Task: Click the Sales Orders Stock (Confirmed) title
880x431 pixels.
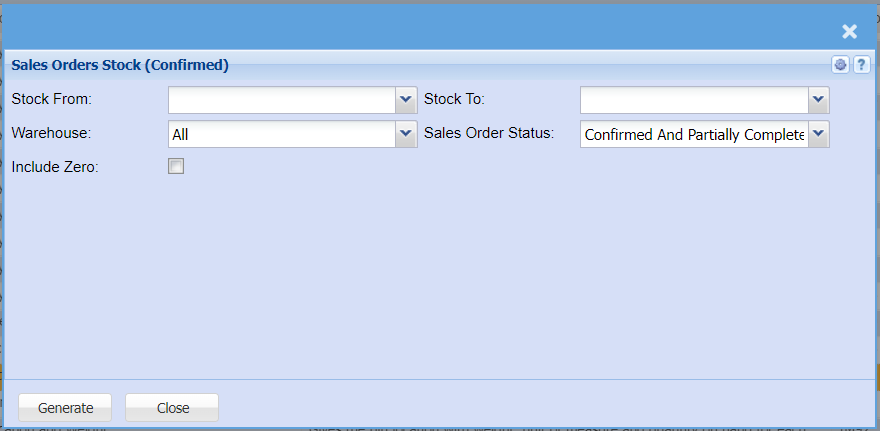Action: coord(120,66)
